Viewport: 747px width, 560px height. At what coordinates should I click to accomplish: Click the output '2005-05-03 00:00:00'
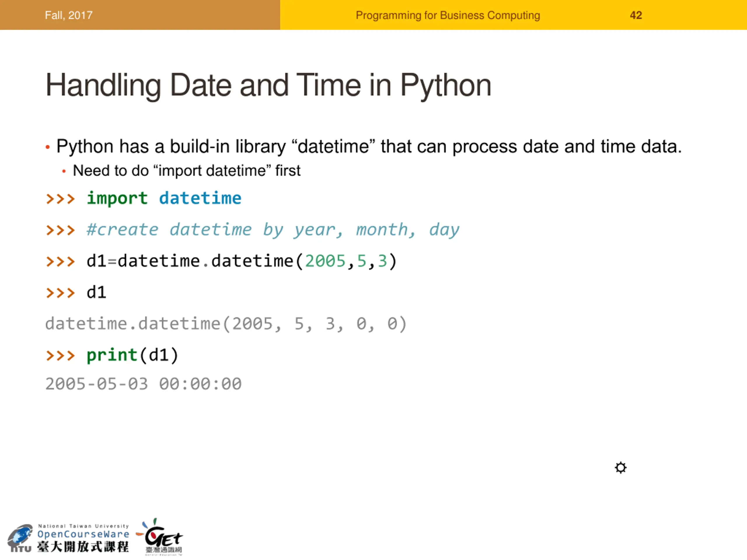click(x=144, y=384)
